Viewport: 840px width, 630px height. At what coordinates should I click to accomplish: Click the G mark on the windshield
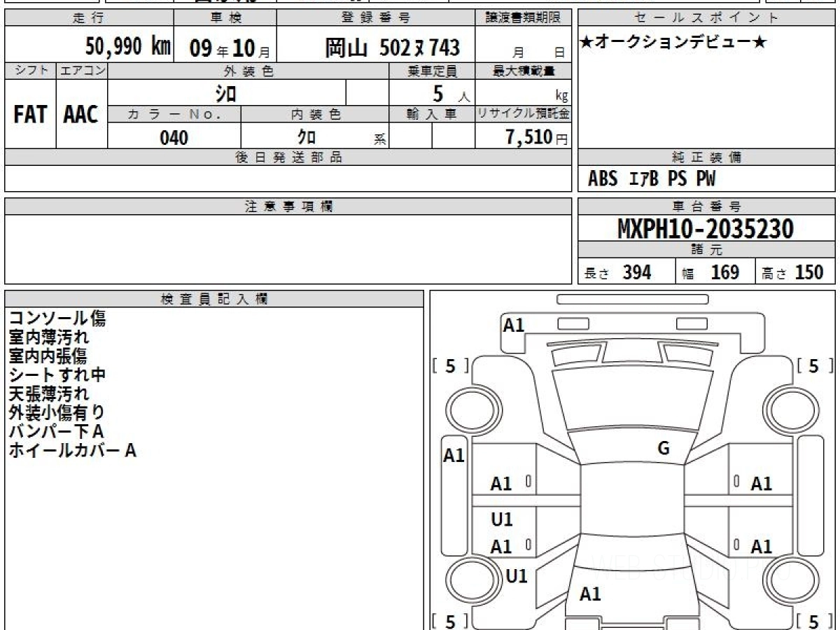tap(664, 449)
